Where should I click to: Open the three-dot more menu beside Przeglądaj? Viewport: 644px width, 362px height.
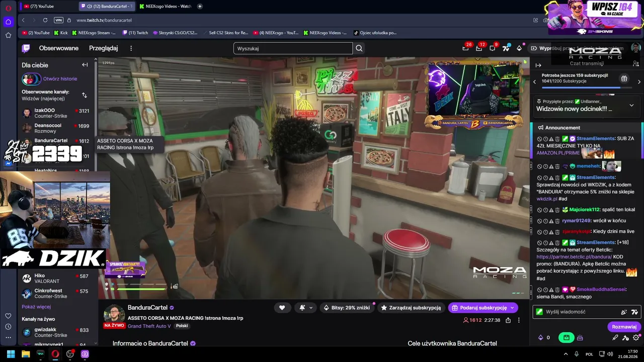click(131, 48)
